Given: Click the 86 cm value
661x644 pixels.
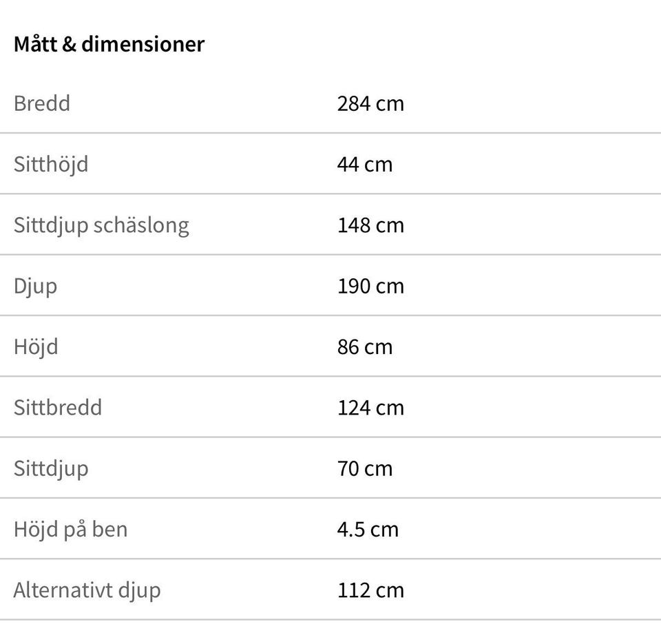Looking at the screenshot, I should (x=365, y=347).
